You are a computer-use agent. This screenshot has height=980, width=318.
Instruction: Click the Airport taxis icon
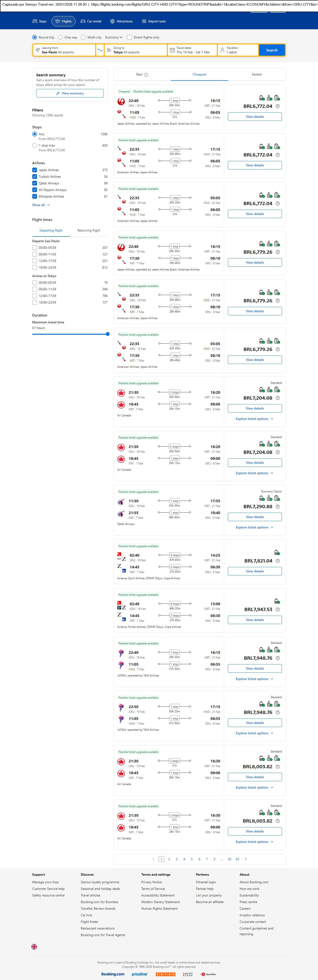144,21
